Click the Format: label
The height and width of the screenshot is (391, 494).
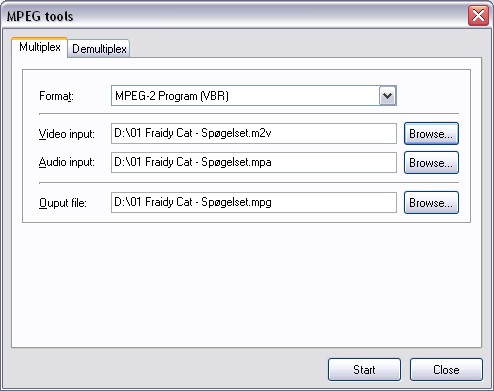pos(56,96)
